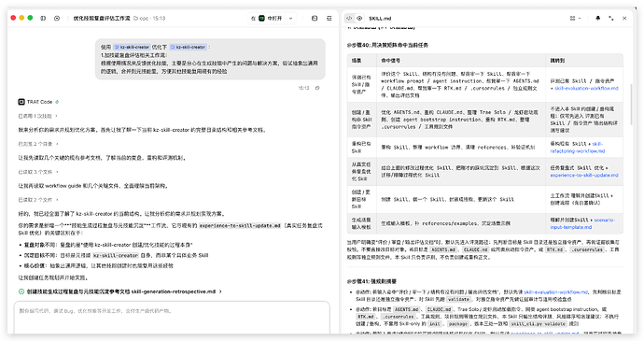
Task: Switch SKILL.md to source code view
Action: pos(349,18)
